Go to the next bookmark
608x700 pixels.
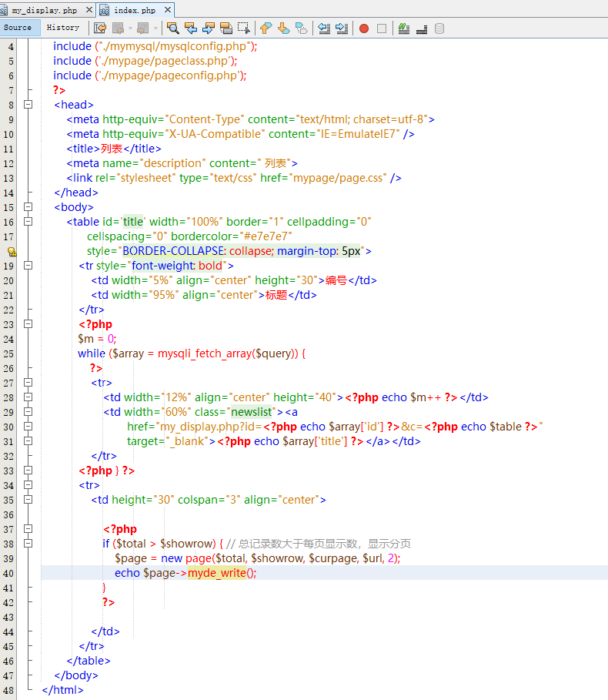coord(283,28)
